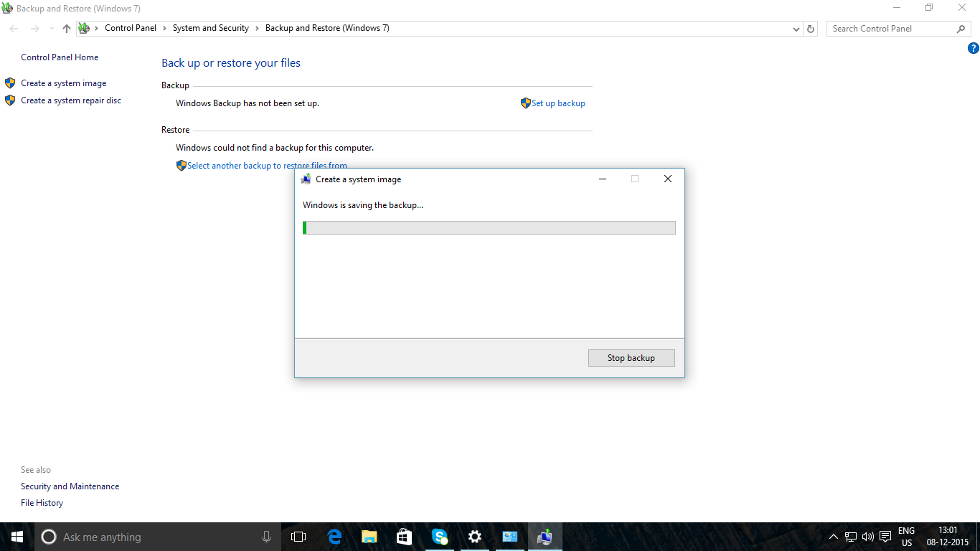Viewport: 980px width, 551px height.
Task: Navigate back with the Back arrow
Action: 14,29
